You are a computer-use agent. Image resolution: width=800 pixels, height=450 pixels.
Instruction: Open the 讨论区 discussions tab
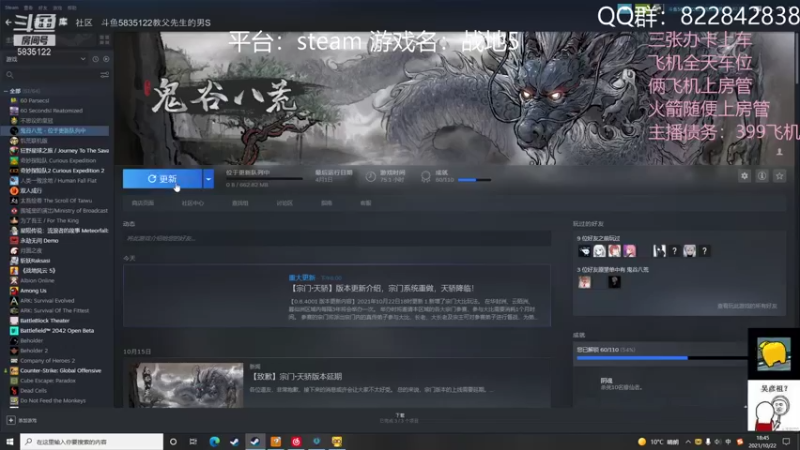284,203
